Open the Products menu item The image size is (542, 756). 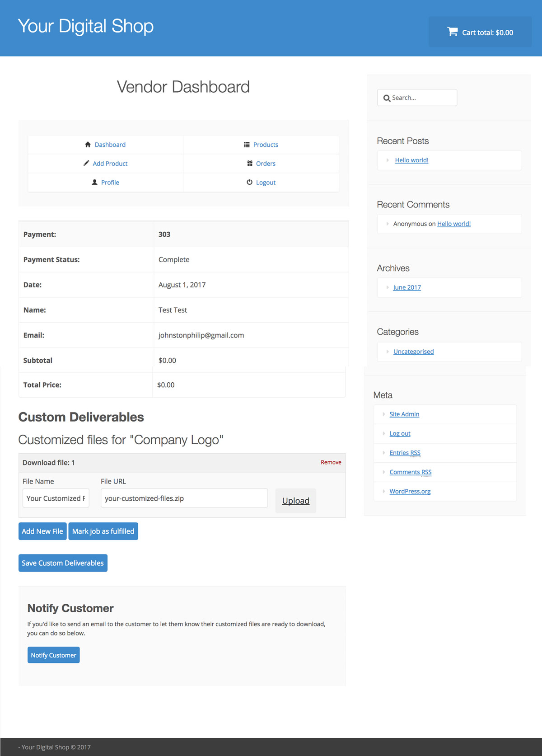pyautogui.click(x=266, y=145)
